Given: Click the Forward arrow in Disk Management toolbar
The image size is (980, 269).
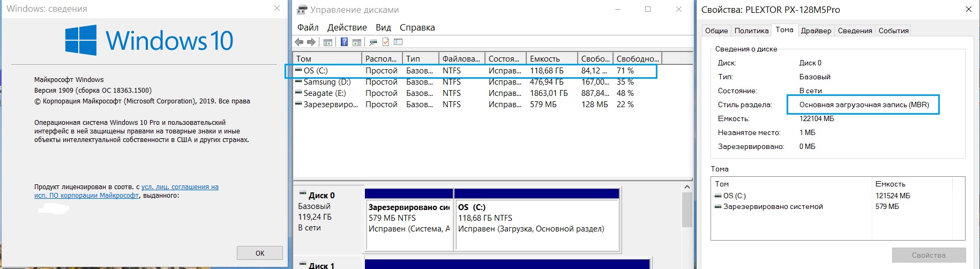Looking at the screenshot, I should 311,42.
